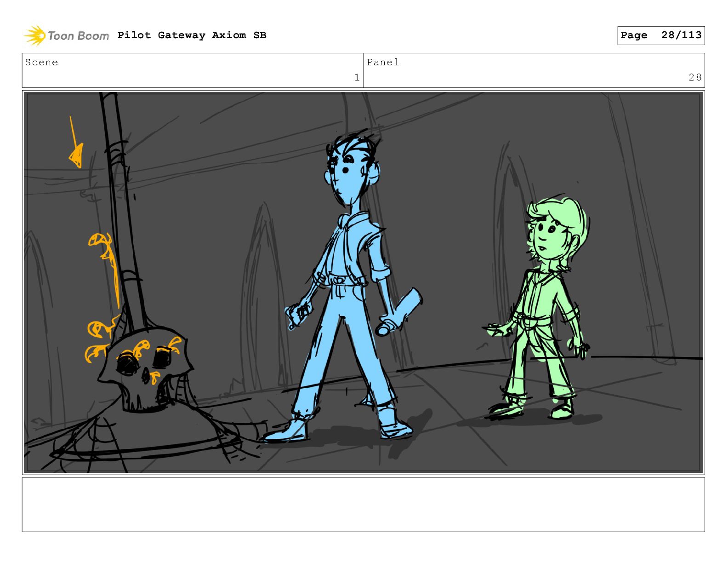Click the storyboard panel drawing thumbnail

(x=363, y=282)
